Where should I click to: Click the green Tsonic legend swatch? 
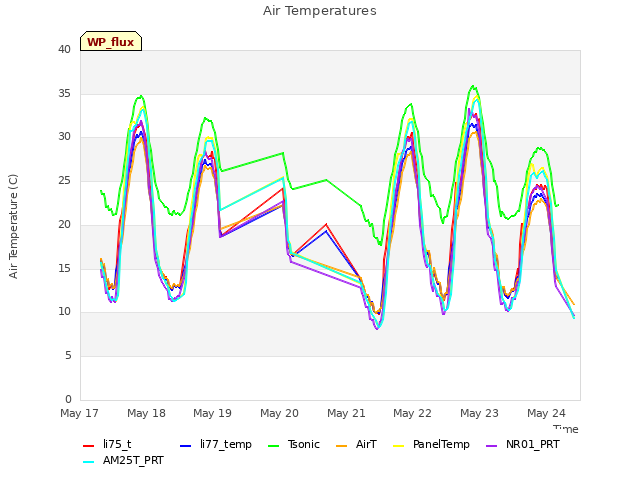[273, 446]
